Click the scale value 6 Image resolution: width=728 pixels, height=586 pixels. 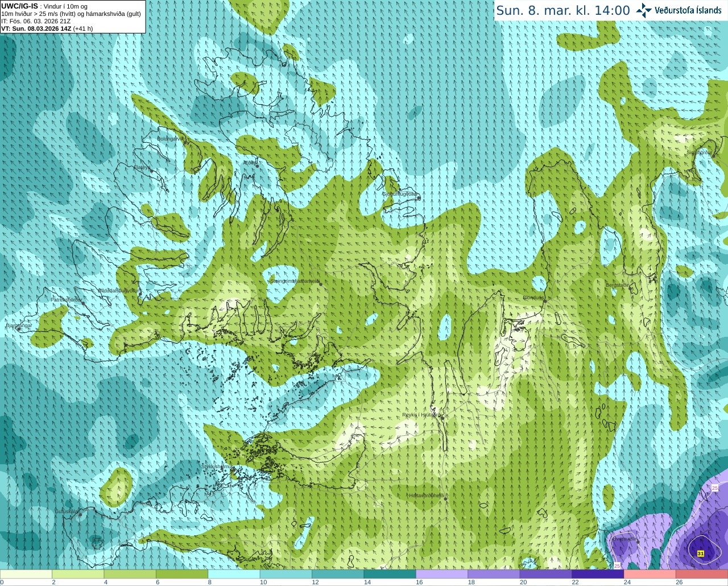point(158,583)
